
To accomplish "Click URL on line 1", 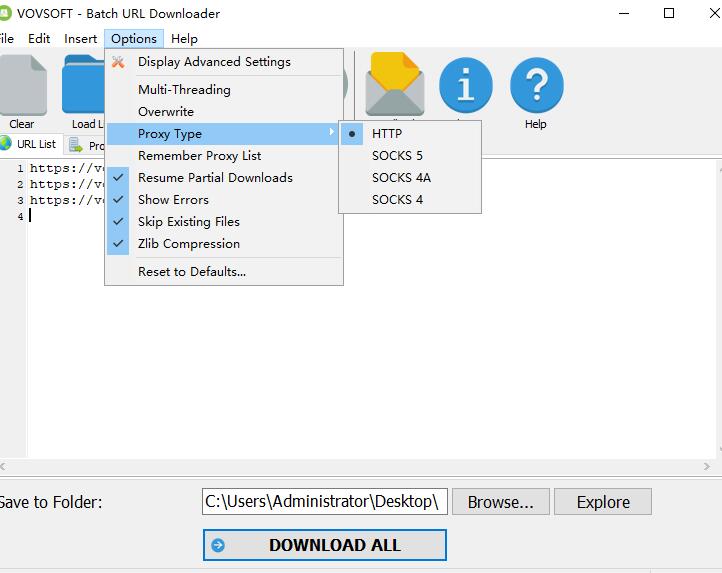I will coord(67,169).
